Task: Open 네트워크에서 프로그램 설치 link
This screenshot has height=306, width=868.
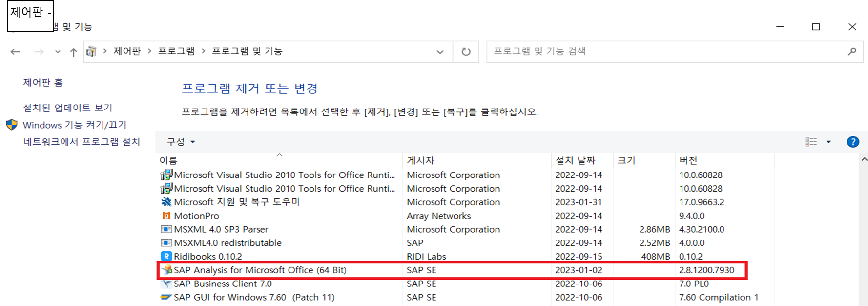Action: point(82,142)
